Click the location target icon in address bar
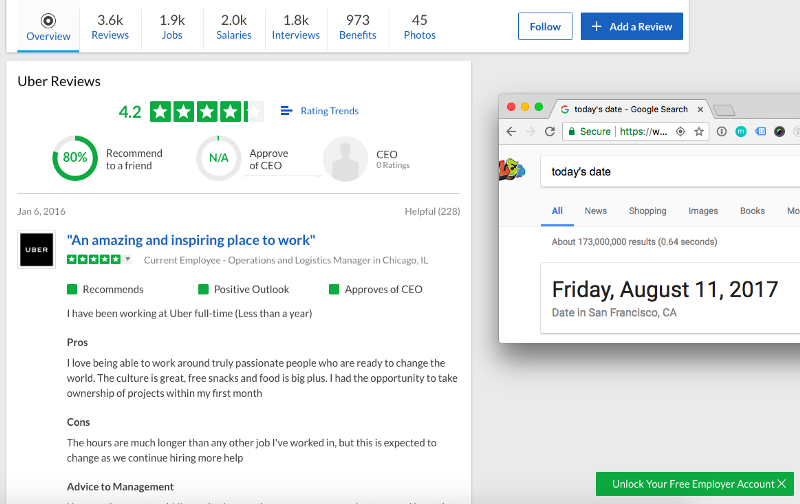Viewport: 800px width, 504px height. point(680,132)
